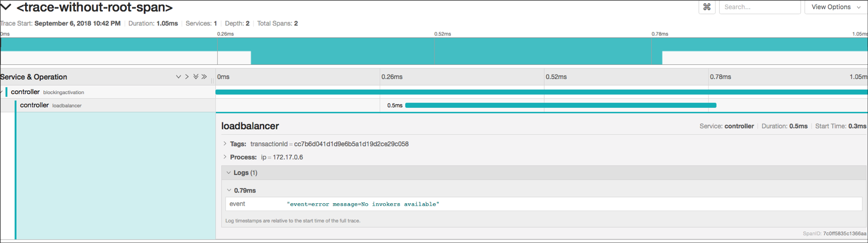Click the SpanID 7c0ff5835c1366aa text
Screen dimensions: 868x243
pos(834,233)
